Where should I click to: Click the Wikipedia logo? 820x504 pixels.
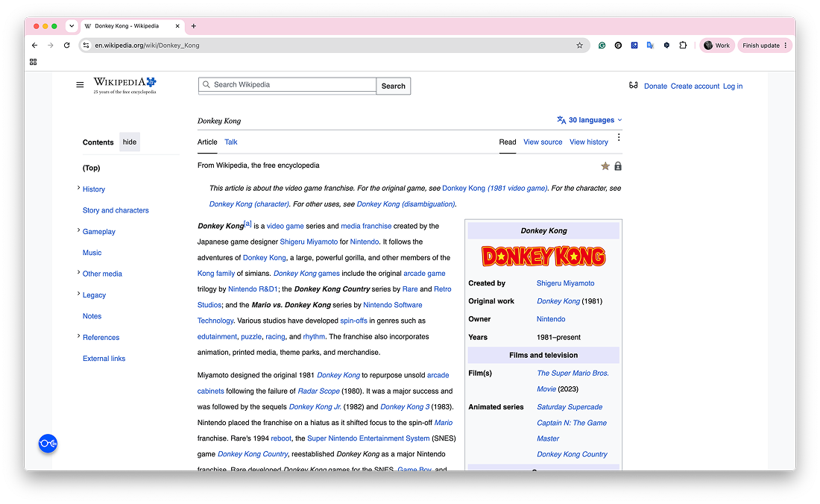click(x=125, y=85)
